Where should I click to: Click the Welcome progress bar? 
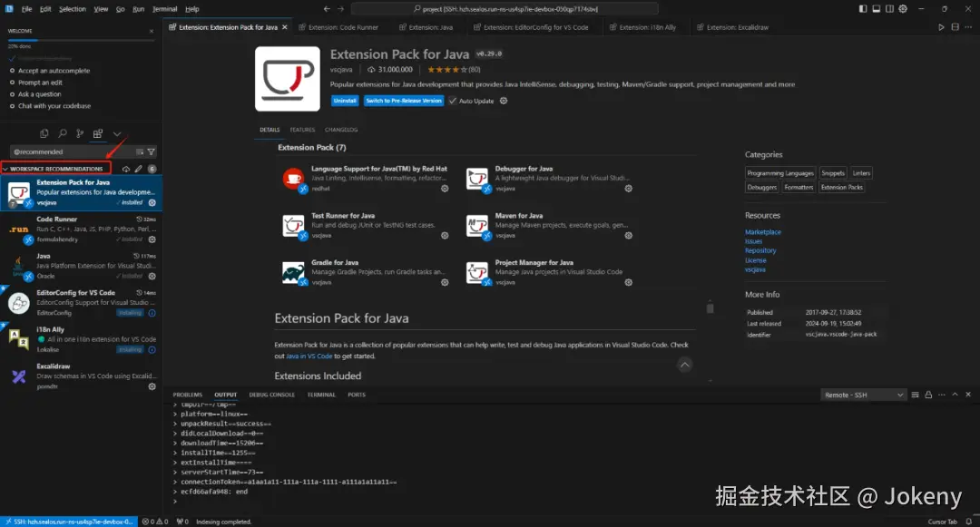pos(81,41)
